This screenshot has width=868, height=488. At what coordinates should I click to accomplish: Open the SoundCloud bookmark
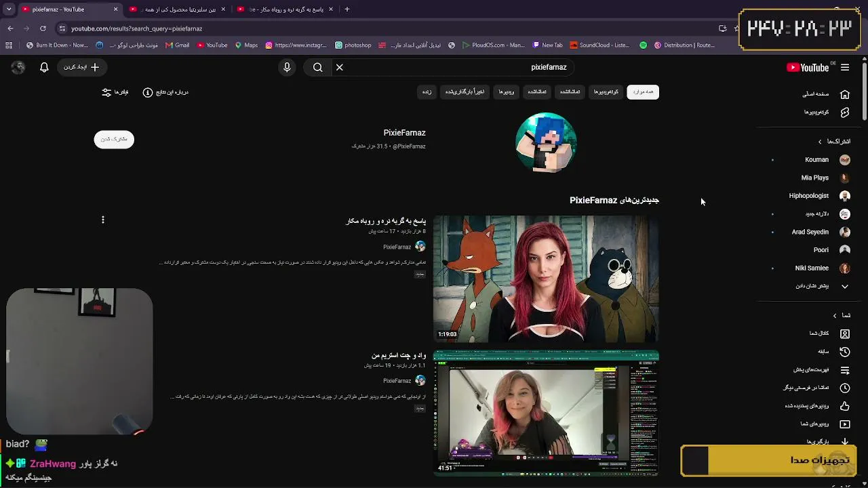click(599, 45)
